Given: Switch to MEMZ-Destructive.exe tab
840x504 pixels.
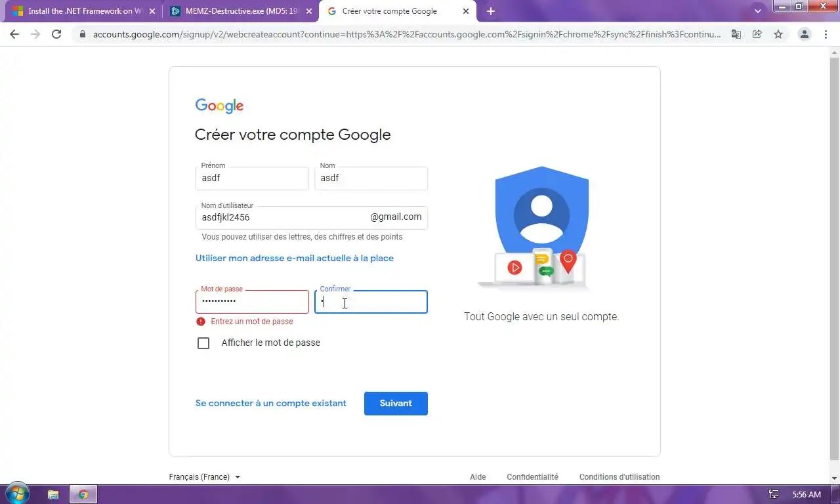Looking at the screenshot, I should pyautogui.click(x=240, y=11).
